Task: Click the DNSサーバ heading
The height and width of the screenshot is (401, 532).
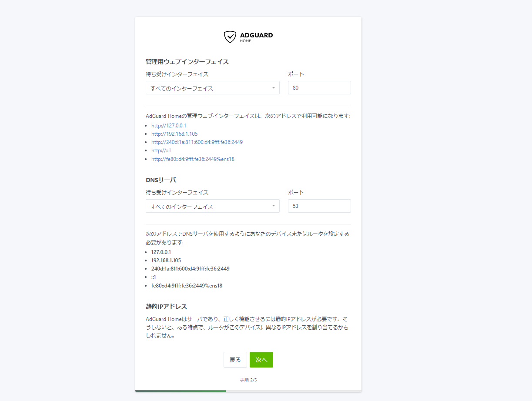Action: (161, 180)
